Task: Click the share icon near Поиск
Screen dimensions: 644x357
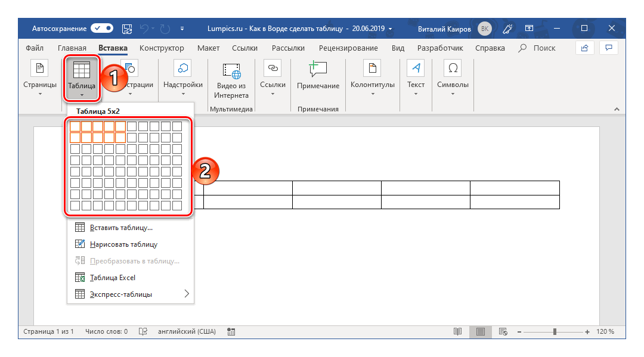Action: pos(585,48)
